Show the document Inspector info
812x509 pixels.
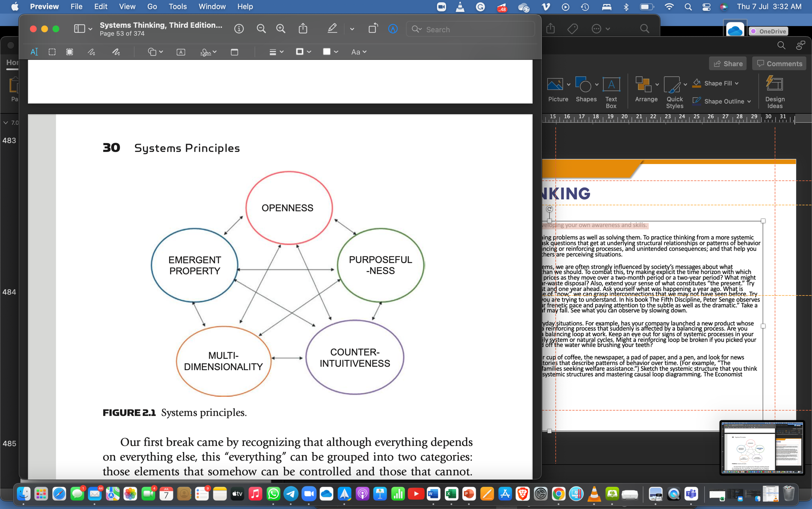[239, 29]
